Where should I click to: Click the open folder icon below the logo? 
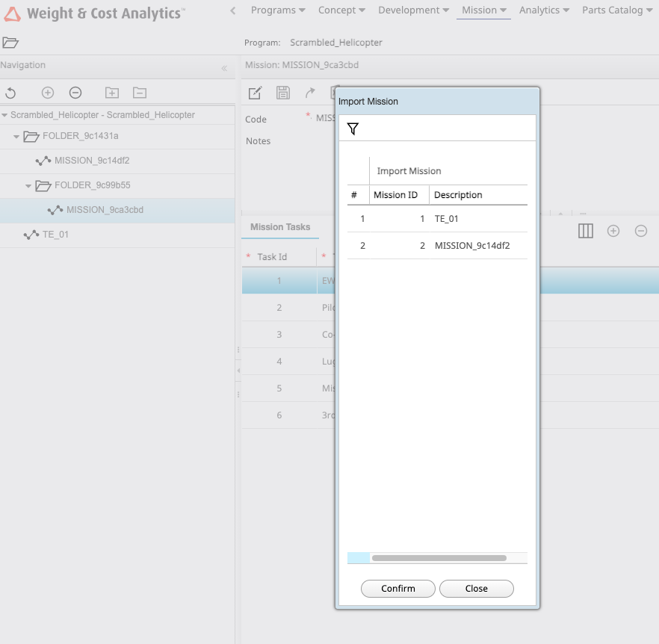[x=10, y=43]
